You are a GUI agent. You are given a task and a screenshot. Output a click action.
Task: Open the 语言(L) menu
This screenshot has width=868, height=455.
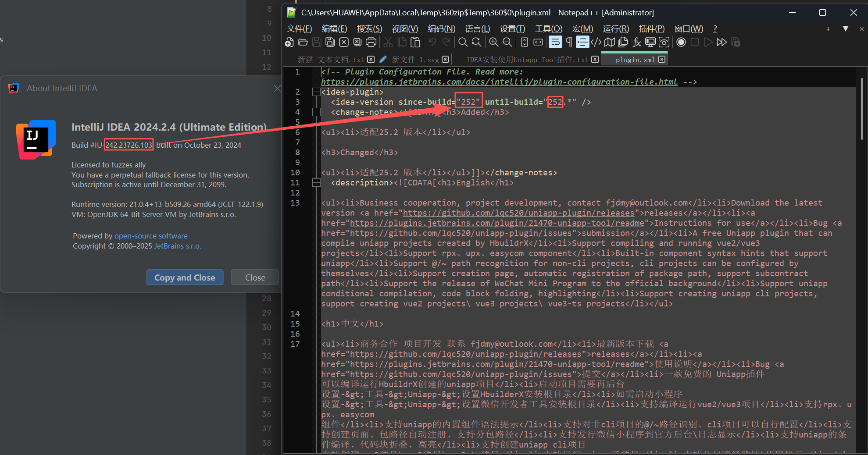478,29
